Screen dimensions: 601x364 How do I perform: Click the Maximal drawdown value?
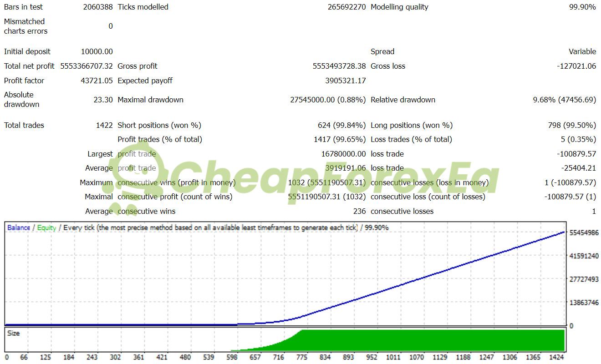point(328,100)
